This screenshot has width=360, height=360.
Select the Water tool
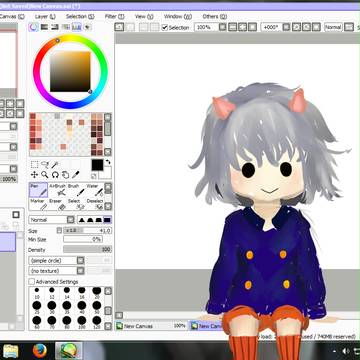point(95,190)
